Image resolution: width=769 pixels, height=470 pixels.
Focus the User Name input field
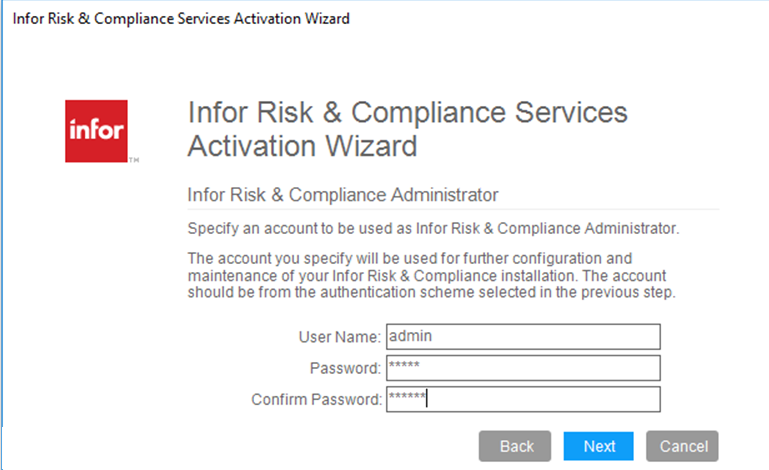523,337
